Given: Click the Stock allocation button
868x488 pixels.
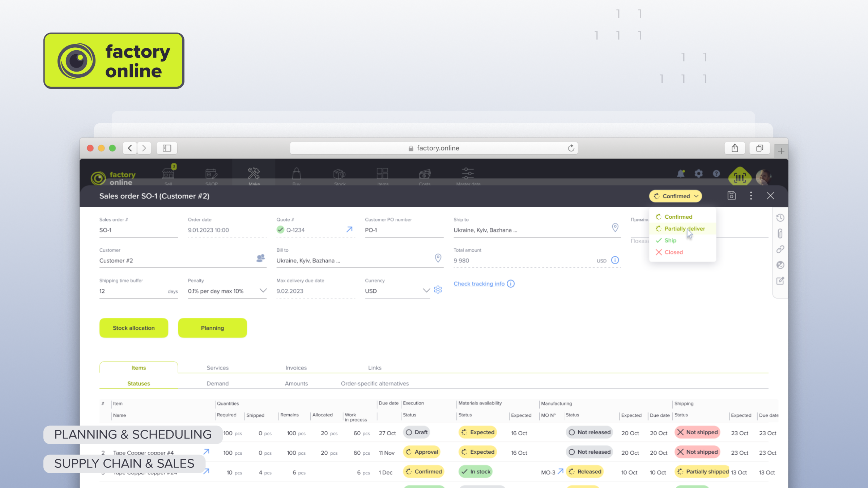Looking at the screenshot, I should (x=134, y=328).
